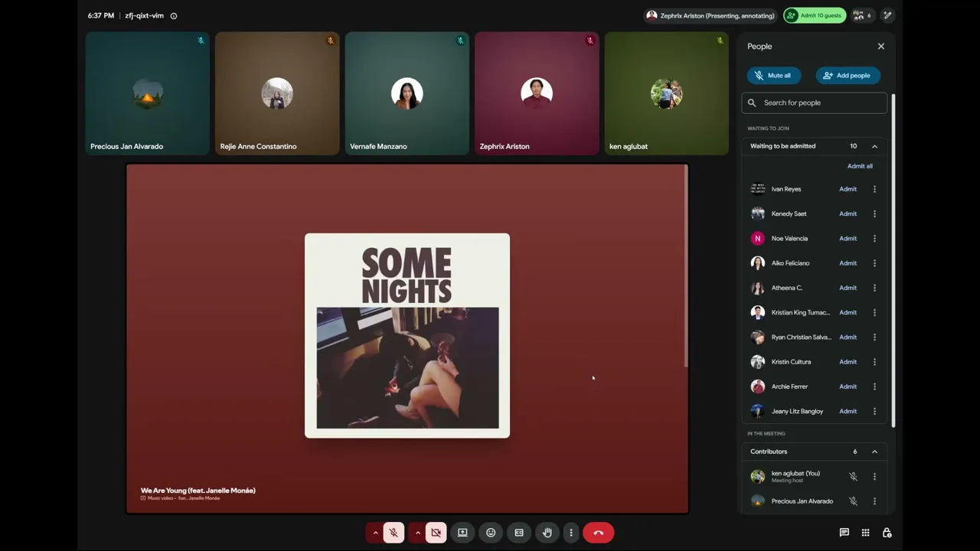Click Aiko Feliciano's avatar in waiting list
980x551 pixels.
pyautogui.click(x=758, y=263)
